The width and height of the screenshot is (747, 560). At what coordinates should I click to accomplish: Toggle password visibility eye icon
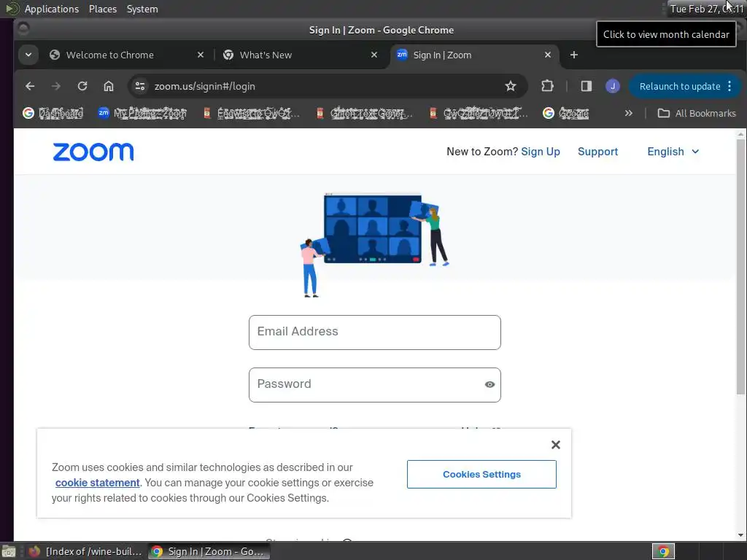(x=489, y=385)
